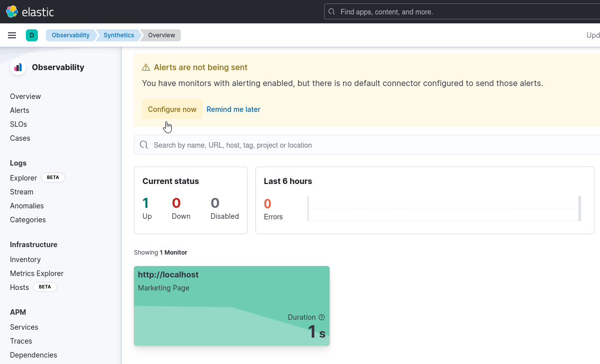Image resolution: width=600 pixels, height=364 pixels.
Task: Open the green D space avatar
Action: click(x=32, y=35)
